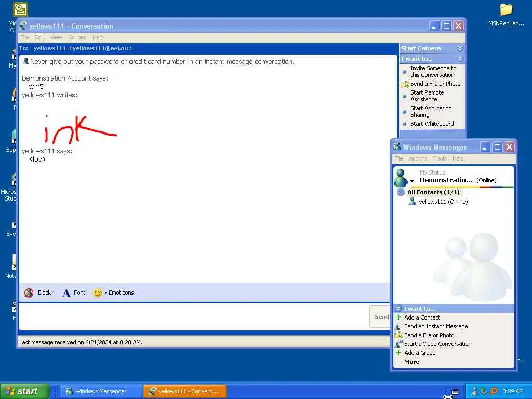Click the red ink handwriting message
532x399 pixels.
(x=81, y=129)
